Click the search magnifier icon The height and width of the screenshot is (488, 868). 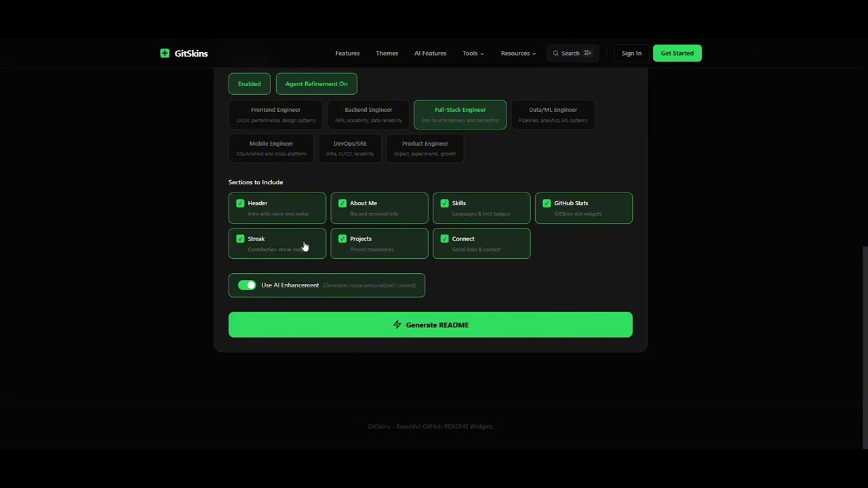[556, 53]
